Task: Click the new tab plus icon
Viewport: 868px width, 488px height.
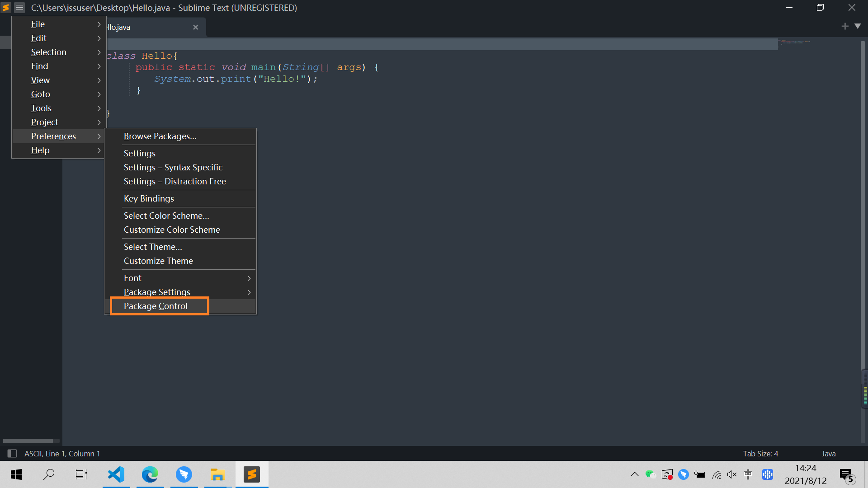Action: 844,26
